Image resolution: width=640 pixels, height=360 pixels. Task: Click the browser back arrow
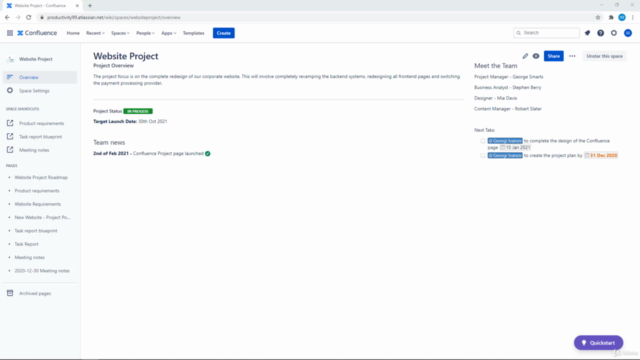click(7, 18)
